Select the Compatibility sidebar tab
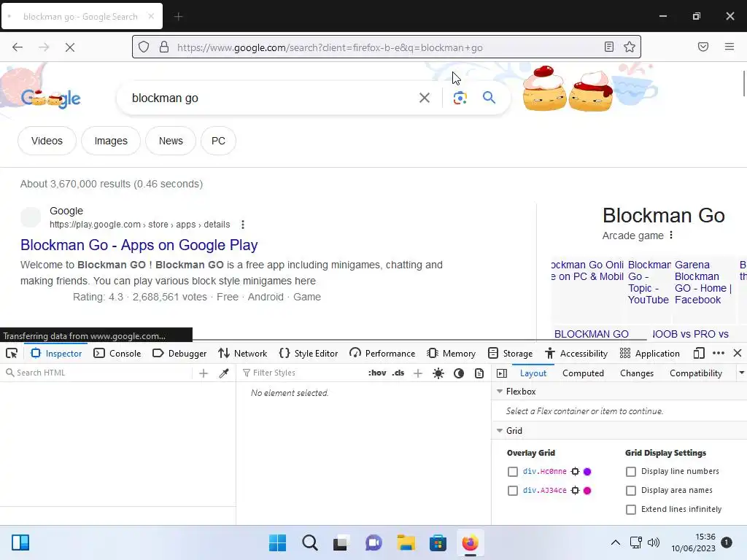The image size is (747, 560). (696, 373)
